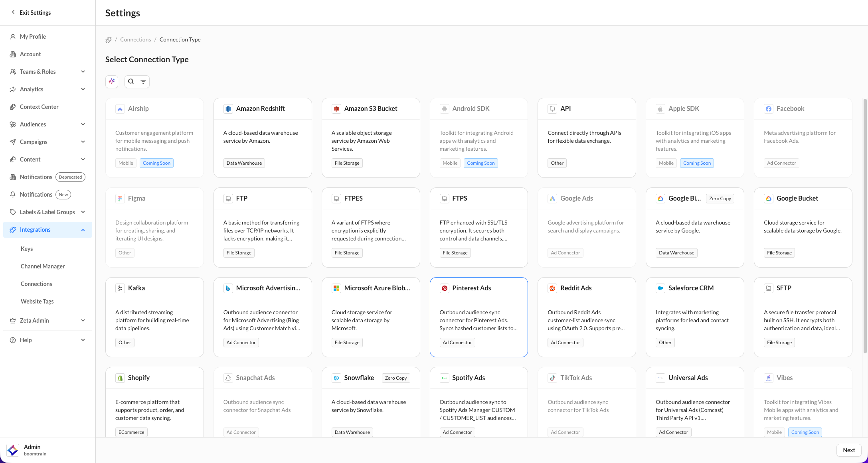The height and width of the screenshot is (463, 868).
Task: Select the FTPES connection card
Action: click(371, 227)
